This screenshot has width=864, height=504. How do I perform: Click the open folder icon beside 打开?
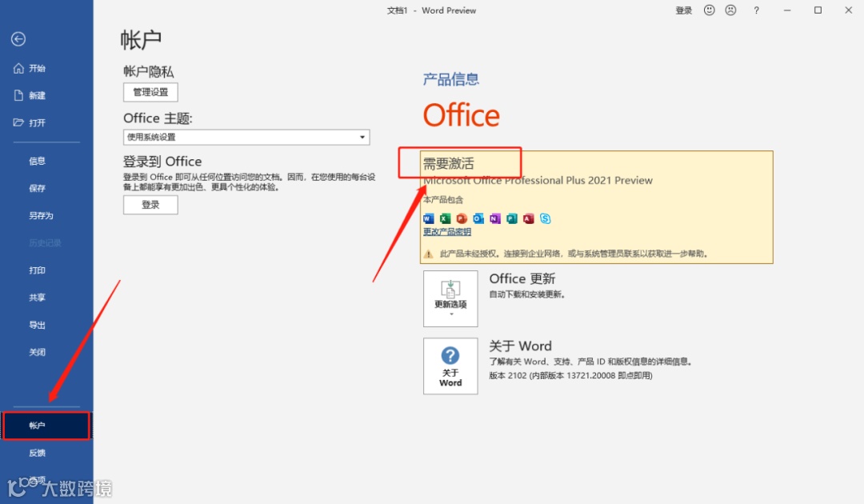point(18,122)
